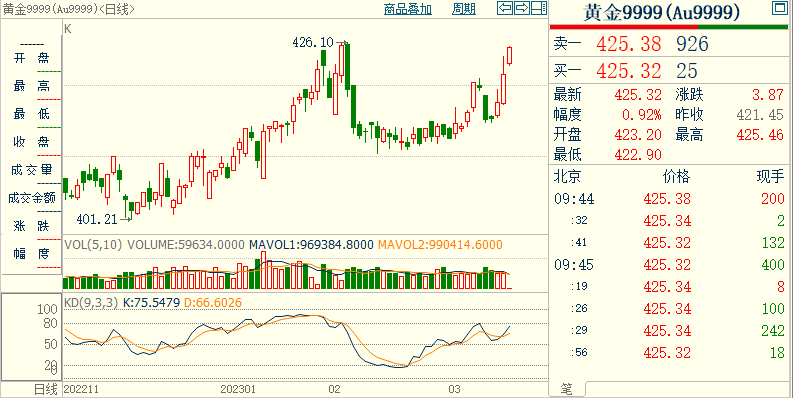Click the 401.21 low price marker

[x=97, y=219]
